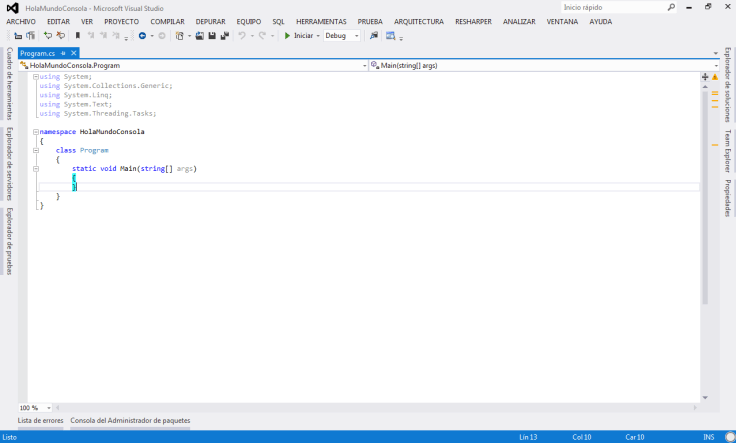Click the Undo arrow icon

point(242,36)
